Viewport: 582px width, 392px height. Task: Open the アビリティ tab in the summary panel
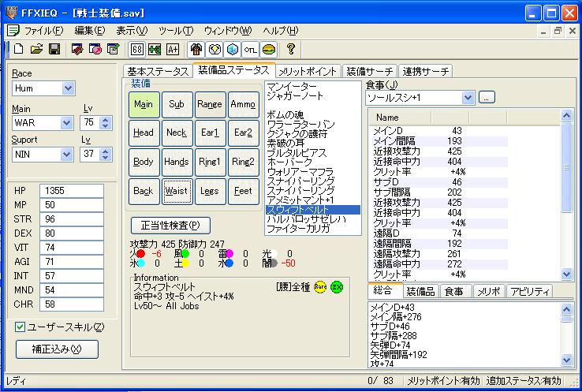[530, 292]
